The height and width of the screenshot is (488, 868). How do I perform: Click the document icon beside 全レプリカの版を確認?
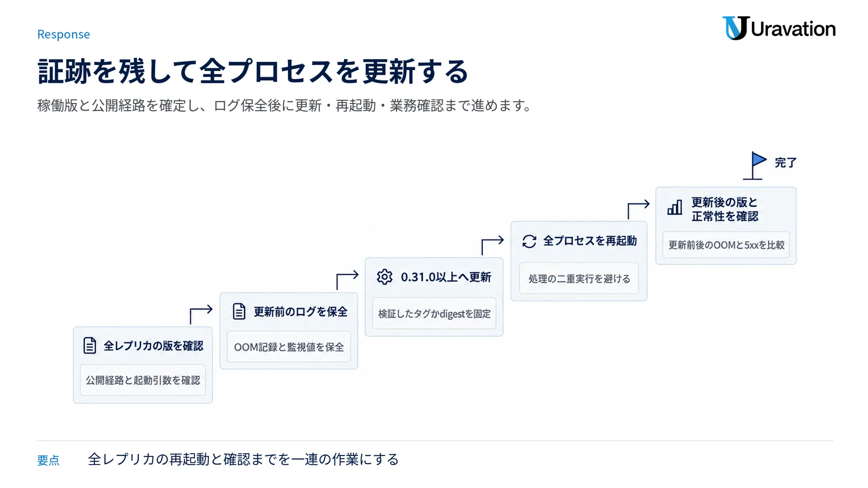coord(90,345)
